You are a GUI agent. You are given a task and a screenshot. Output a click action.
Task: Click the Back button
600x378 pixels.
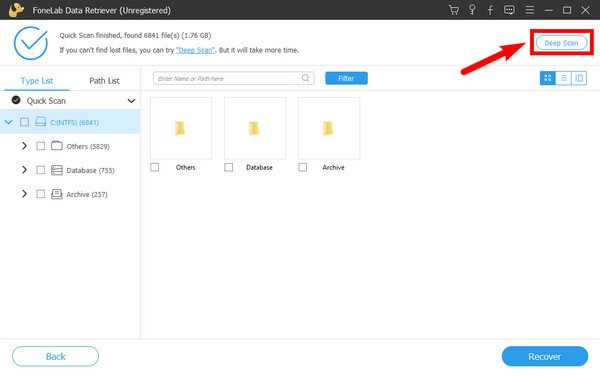pyautogui.click(x=55, y=356)
